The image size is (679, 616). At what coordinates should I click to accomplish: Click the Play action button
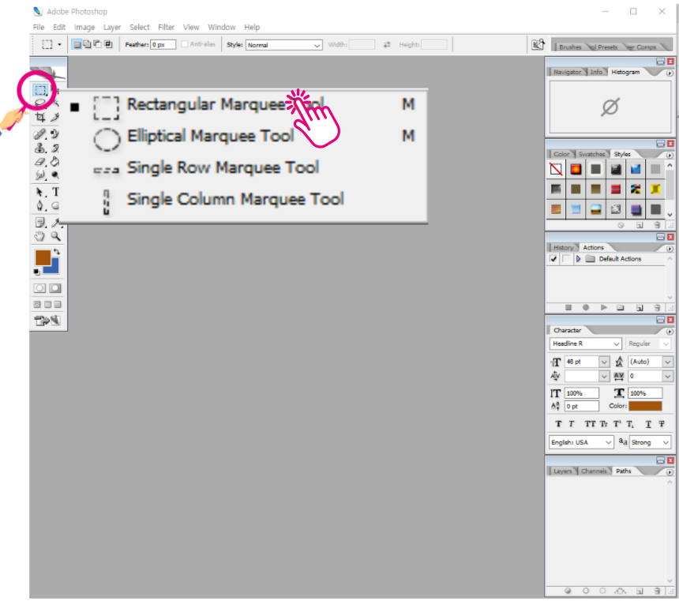pyautogui.click(x=604, y=307)
